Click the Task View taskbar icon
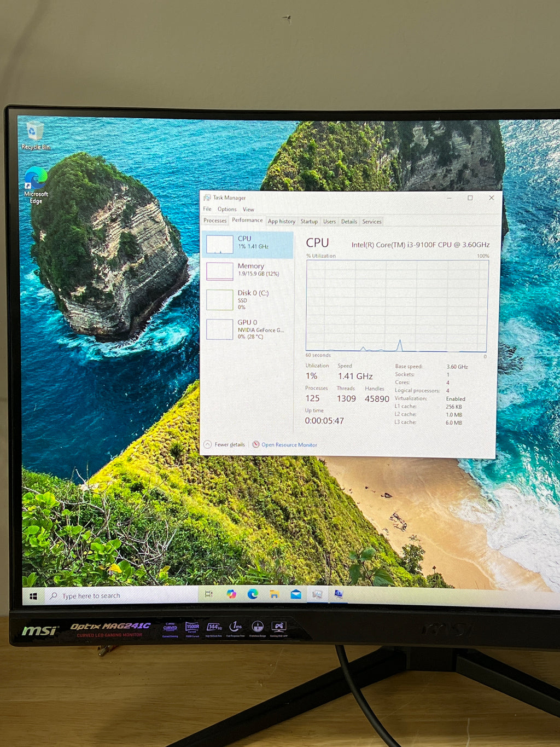Image resolution: width=560 pixels, height=747 pixels. tap(208, 594)
